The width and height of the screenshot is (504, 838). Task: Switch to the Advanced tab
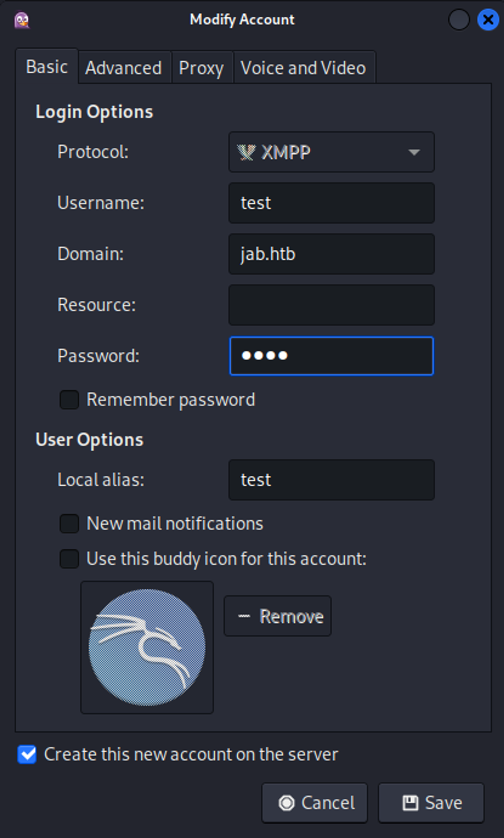pos(124,68)
